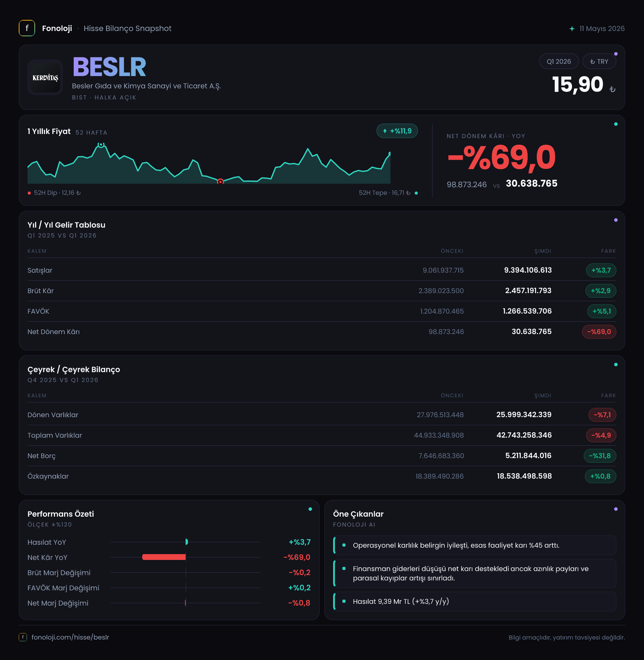Click the -%31,8 badge in Net Borç row
This screenshot has height=660, width=644.
[x=600, y=456]
